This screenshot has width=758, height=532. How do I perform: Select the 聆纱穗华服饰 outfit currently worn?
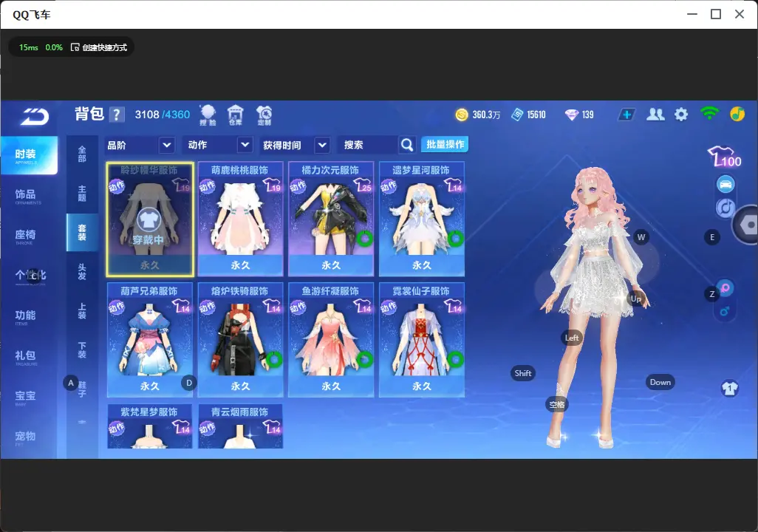tap(150, 219)
